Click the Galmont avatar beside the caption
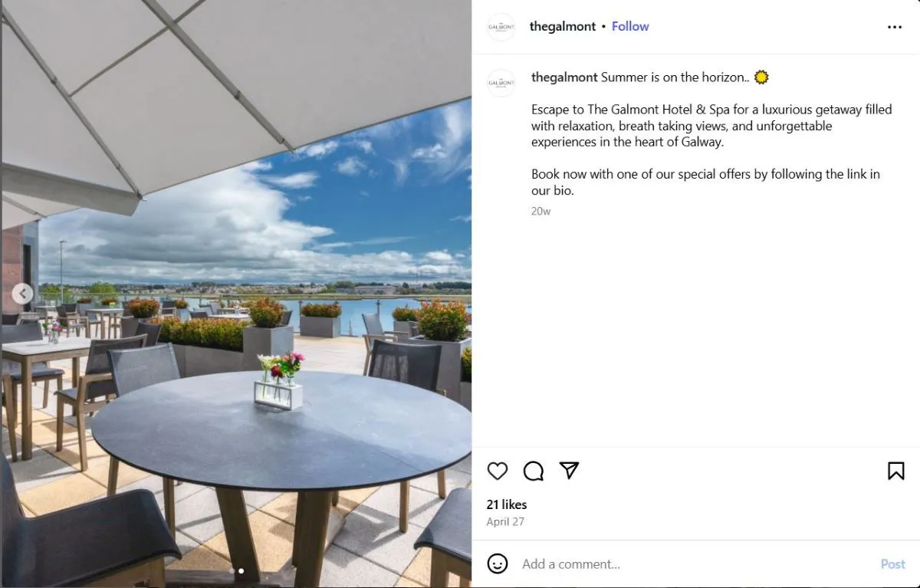 [501, 83]
